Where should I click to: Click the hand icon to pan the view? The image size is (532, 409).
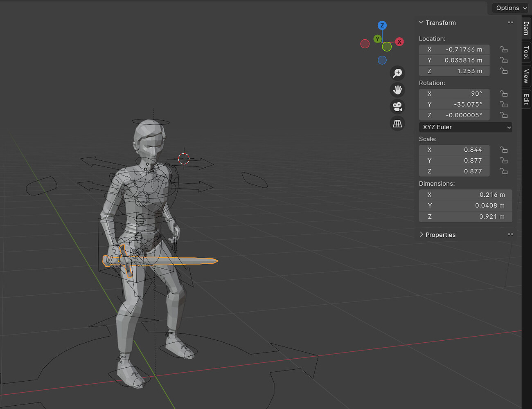397,90
